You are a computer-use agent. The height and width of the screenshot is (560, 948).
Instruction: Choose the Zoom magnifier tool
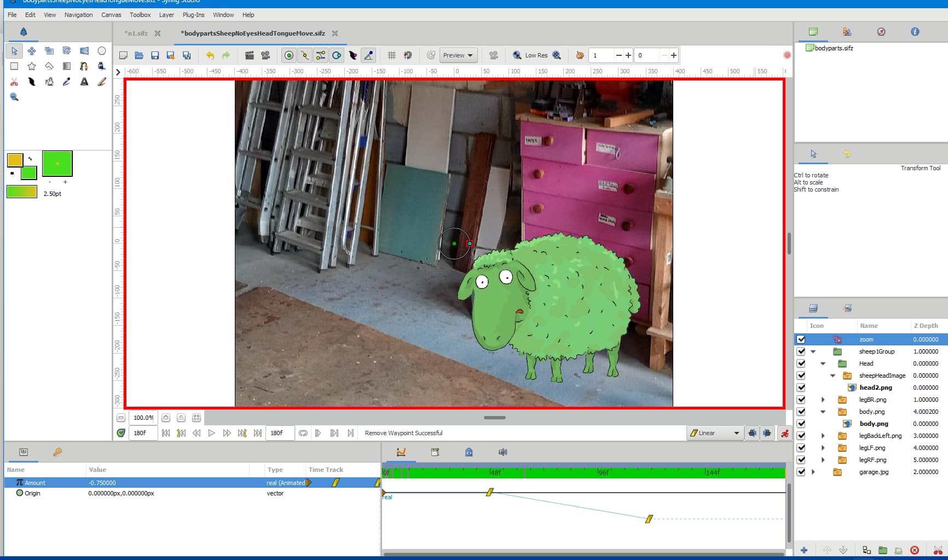pos(14,97)
